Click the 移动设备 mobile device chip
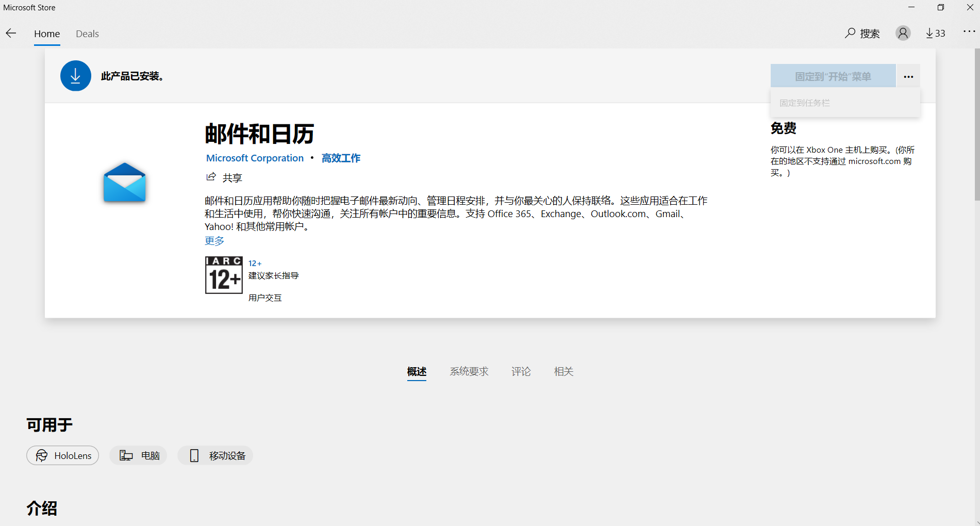Viewport: 980px width, 526px height. 215,455
